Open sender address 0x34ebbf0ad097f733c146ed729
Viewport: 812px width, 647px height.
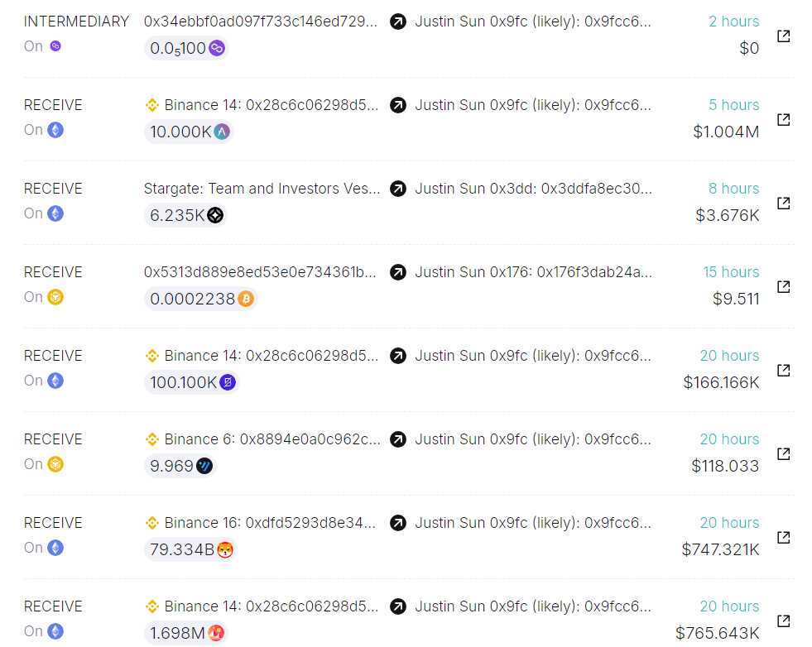261,22
